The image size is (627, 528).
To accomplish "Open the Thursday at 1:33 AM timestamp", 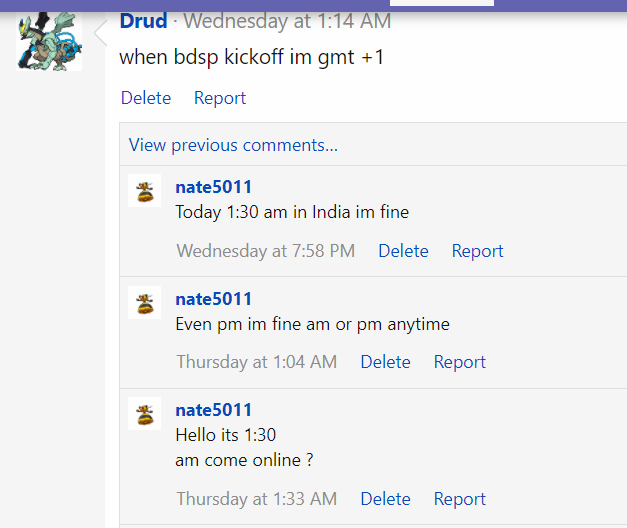I will [256, 499].
